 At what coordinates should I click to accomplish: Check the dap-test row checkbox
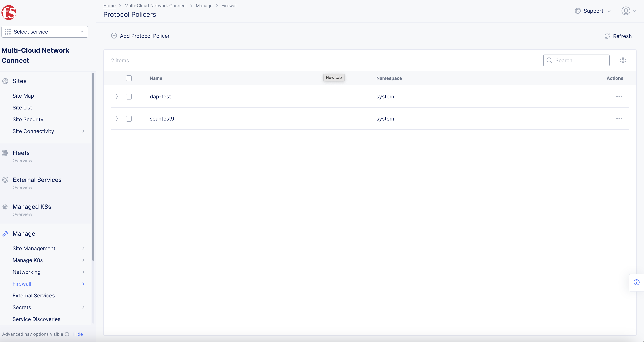point(129,96)
